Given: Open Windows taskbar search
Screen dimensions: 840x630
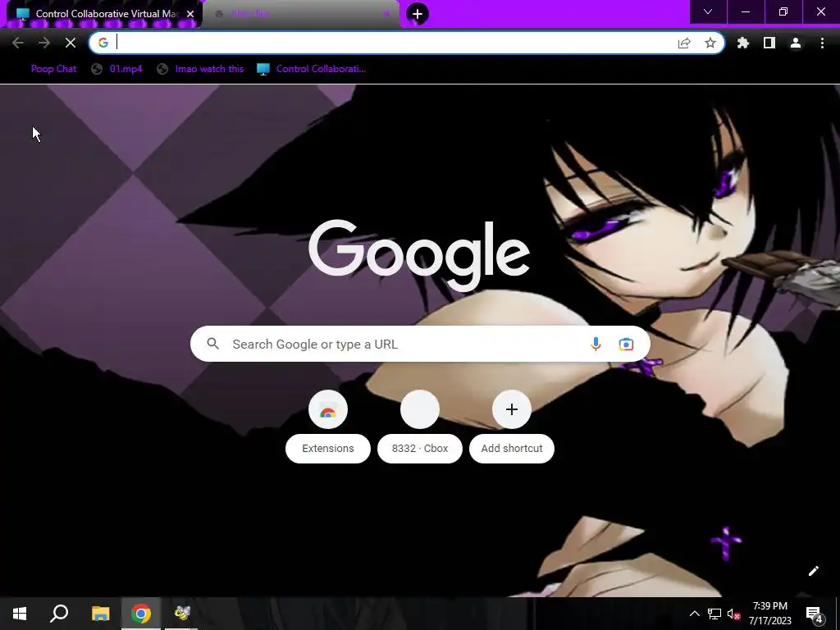Looking at the screenshot, I should (59, 614).
